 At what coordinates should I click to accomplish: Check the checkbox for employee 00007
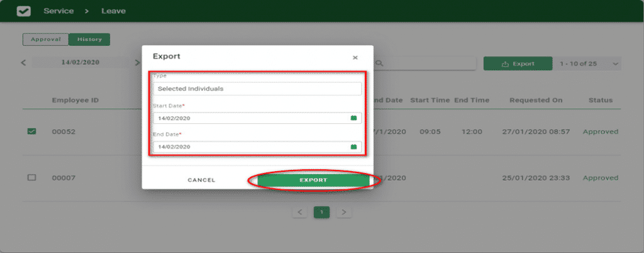pos(32,178)
